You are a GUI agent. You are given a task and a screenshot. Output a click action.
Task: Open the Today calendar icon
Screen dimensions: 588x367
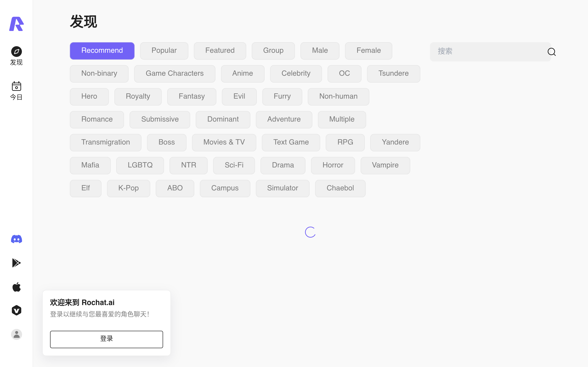[17, 86]
